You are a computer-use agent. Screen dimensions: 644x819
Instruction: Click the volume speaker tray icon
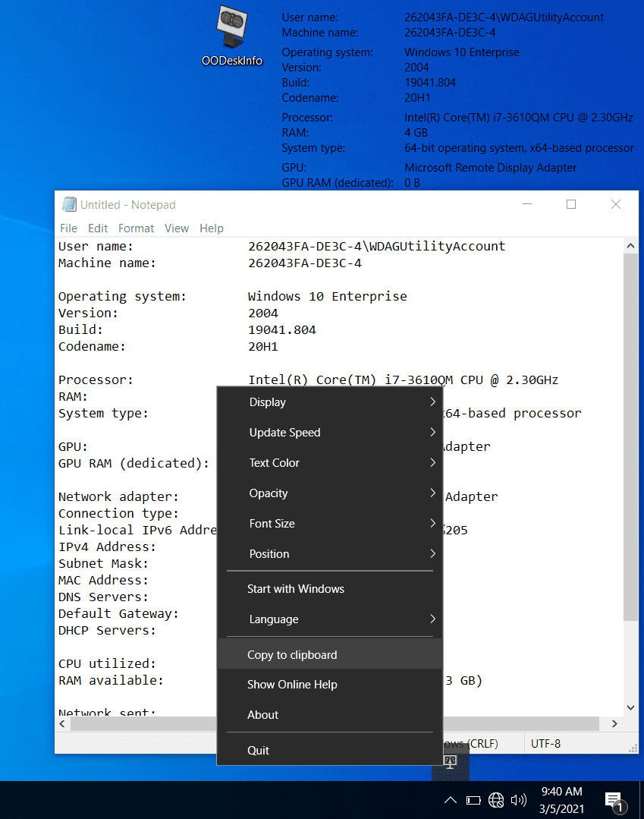pyautogui.click(x=519, y=800)
